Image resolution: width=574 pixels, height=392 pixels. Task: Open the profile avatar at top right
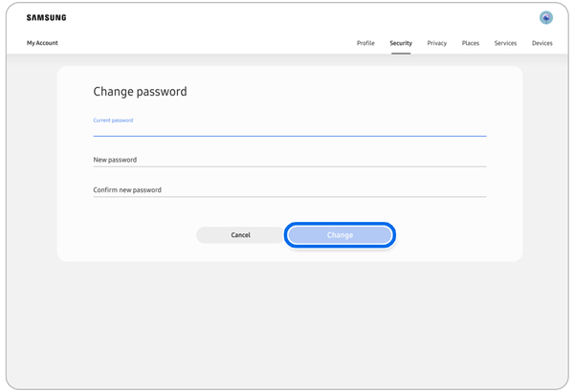[x=546, y=18]
